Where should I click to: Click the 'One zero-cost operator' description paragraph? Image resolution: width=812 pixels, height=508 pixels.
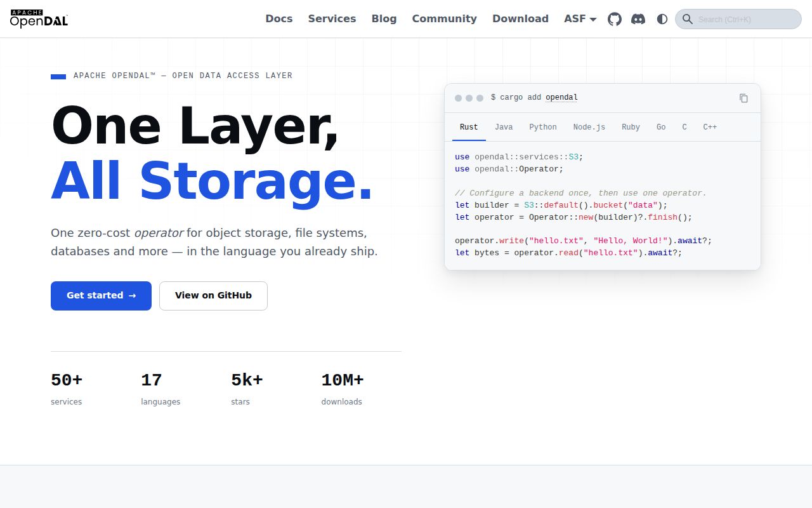point(214,242)
